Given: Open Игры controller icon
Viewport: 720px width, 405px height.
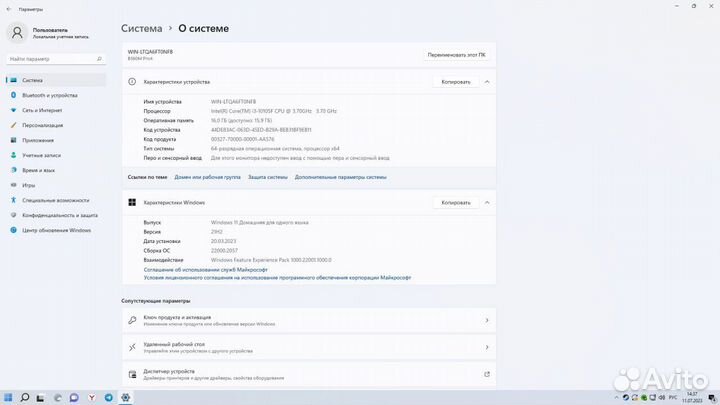Looking at the screenshot, I should pyautogui.click(x=13, y=185).
